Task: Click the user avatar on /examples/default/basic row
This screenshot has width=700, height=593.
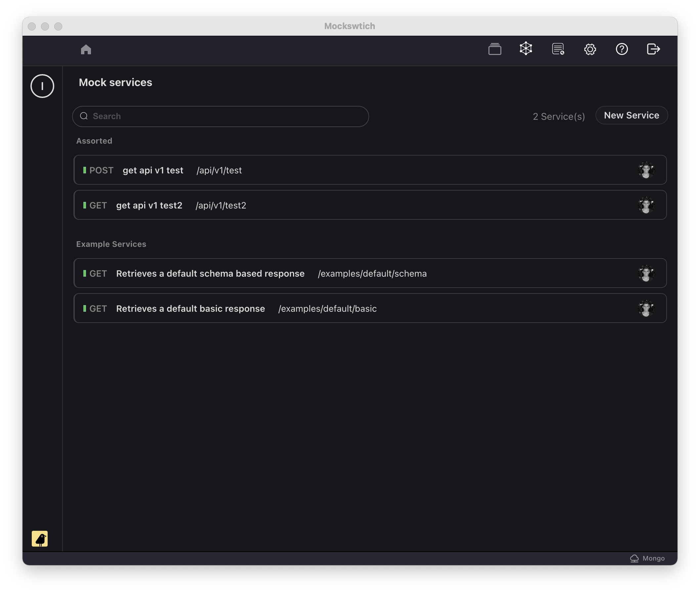Action: point(646,308)
